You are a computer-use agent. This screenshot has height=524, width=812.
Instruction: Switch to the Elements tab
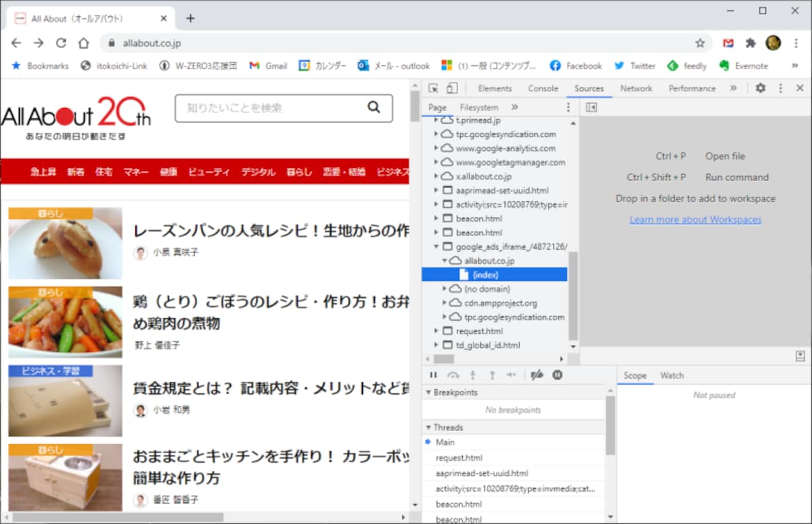(495, 88)
